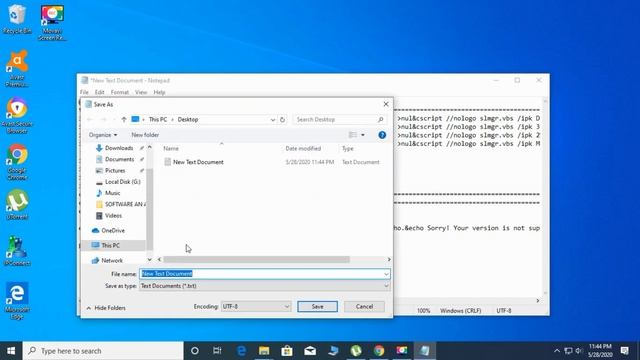Sort files by Date modified column
The image size is (640, 360).
pos(303,149)
